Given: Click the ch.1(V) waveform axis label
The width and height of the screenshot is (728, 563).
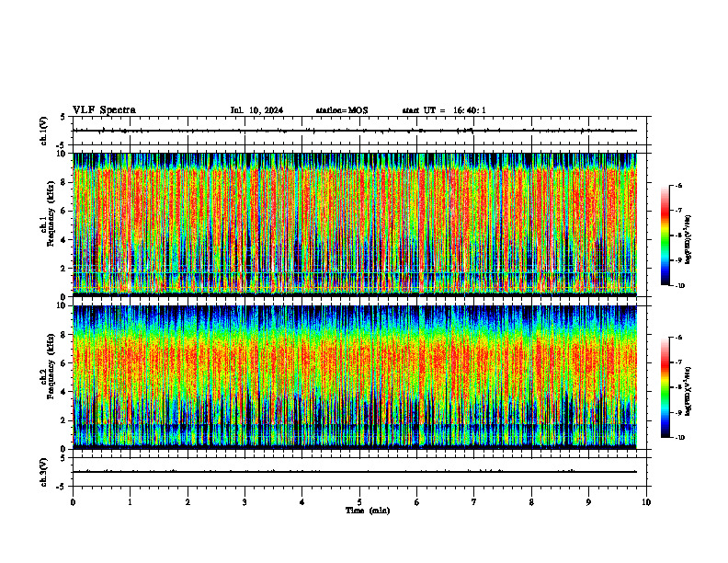Looking at the screenshot, I should 43,131.
